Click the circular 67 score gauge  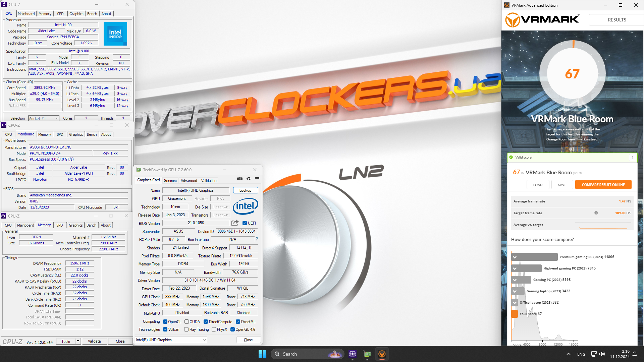pyautogui.click(x=572, y=74)
